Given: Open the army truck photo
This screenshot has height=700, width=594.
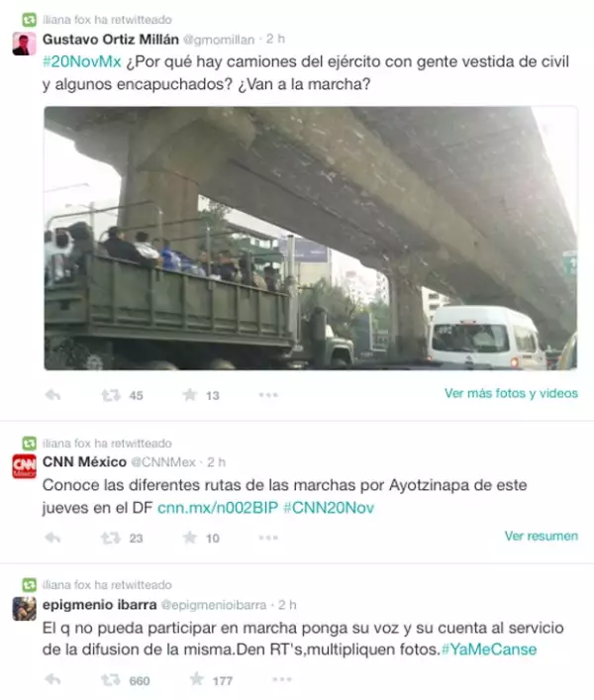Looking at the screenshot, I should click(311, 239).
